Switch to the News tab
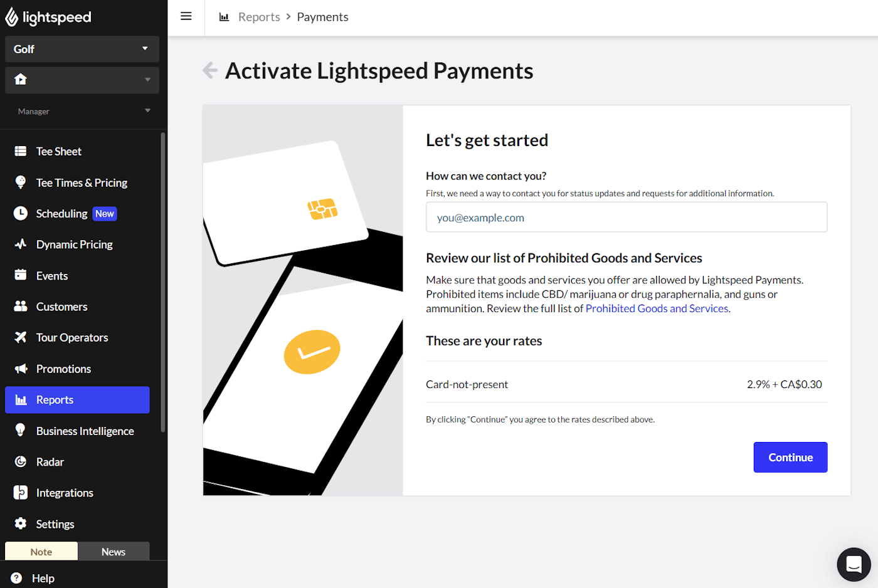The height and width of the screenshot is (588, 878). tap(114, 552)
